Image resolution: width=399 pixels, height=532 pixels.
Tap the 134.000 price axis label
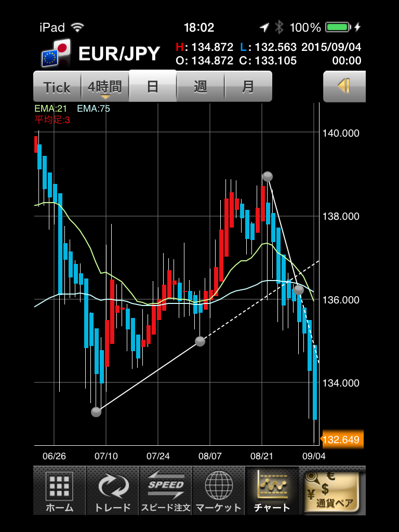click(341, 383)
